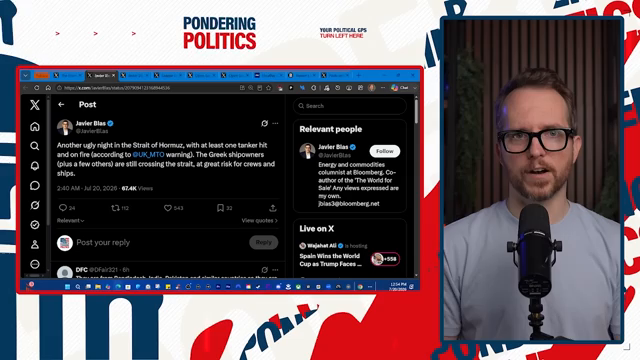Open a new browser tab

coord(359,76)
